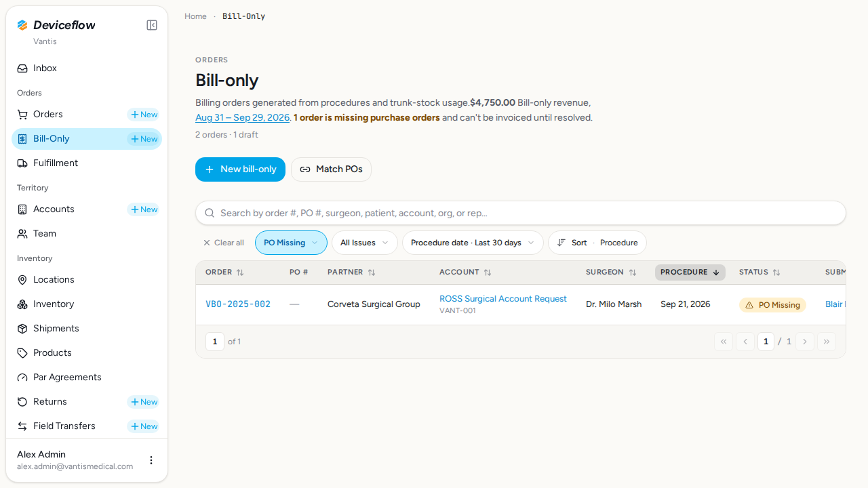Go to Orders in sidebar

[x=47, y=115]
